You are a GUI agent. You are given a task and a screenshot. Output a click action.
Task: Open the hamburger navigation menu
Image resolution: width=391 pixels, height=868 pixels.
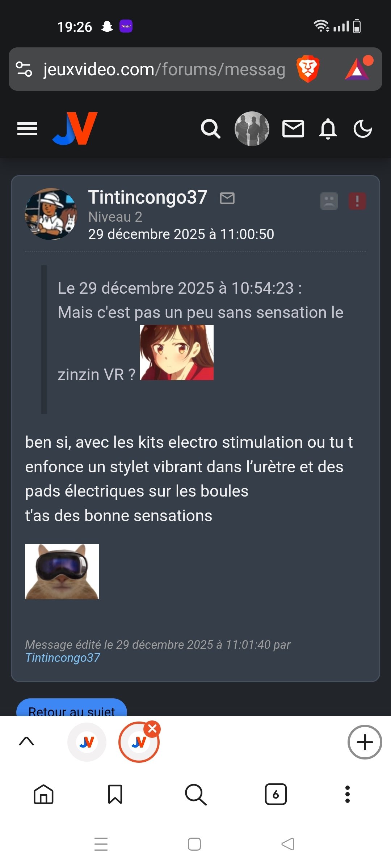[27, 129]
